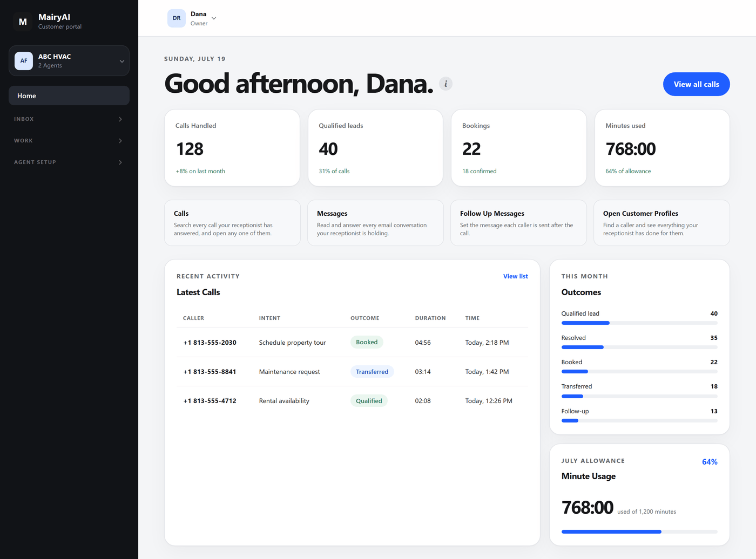Click the Qualified lead progress bar

(x=639, y=323)
